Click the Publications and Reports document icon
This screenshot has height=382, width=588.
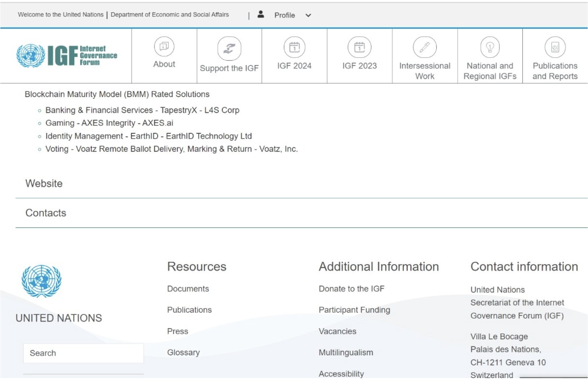[x=555, y=47]
